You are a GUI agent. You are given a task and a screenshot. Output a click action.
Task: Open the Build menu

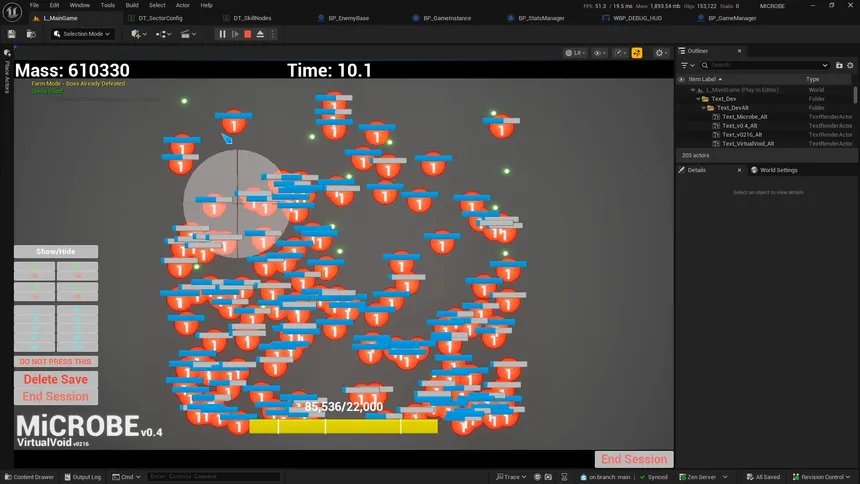(x=132, y=5)
